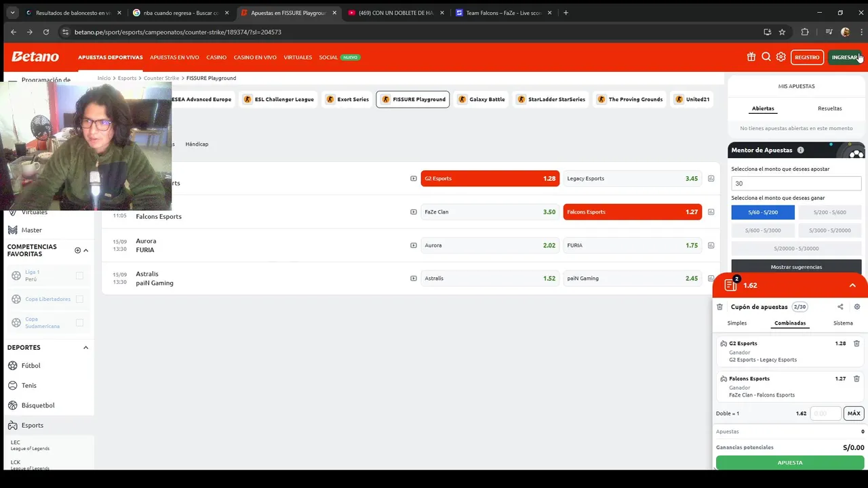This screenshot has width=868, height=488.
Task: Check the Liga 1 Perú favorite checkbox
Action: click(79, 275)
